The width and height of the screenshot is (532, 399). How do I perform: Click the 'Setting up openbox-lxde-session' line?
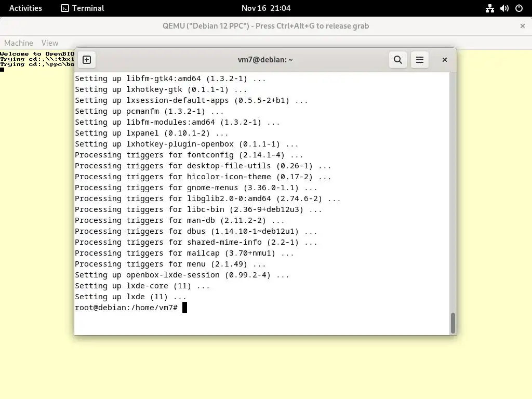(x=182, y=275)
